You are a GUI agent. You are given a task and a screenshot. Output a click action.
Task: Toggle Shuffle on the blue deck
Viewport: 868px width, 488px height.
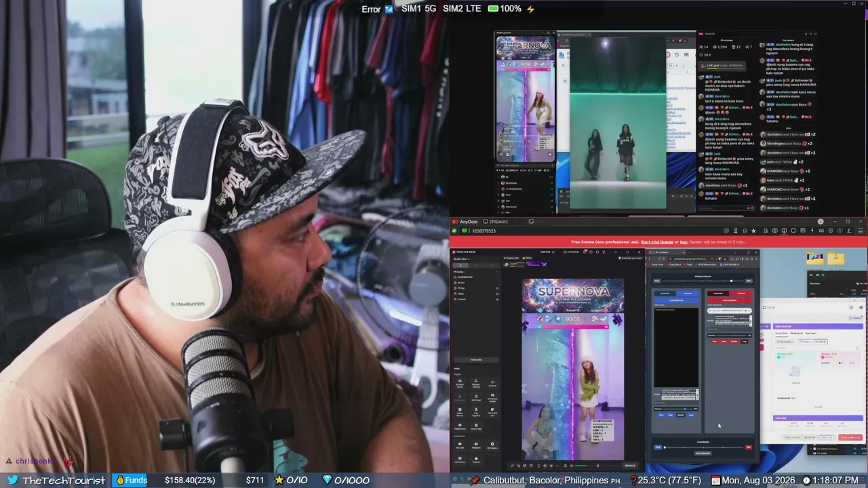(x=681, y=415)
